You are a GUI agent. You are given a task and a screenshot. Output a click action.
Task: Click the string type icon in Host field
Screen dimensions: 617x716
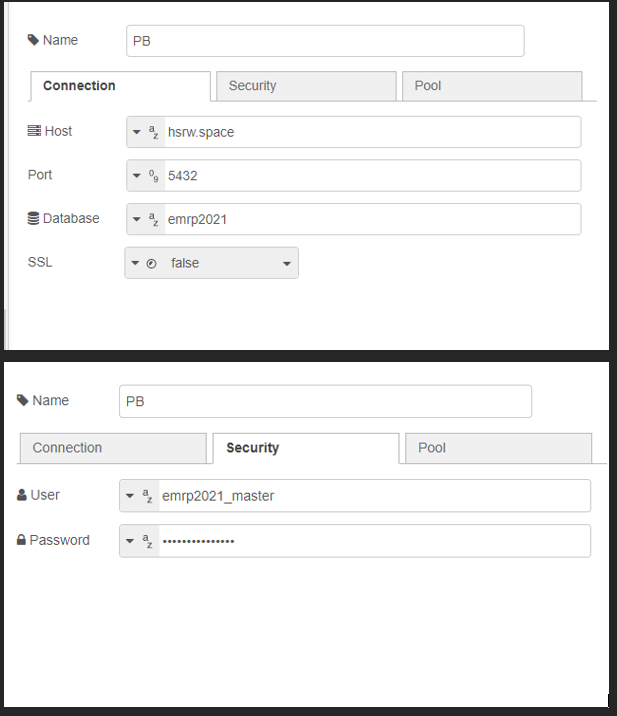(154, 132)
